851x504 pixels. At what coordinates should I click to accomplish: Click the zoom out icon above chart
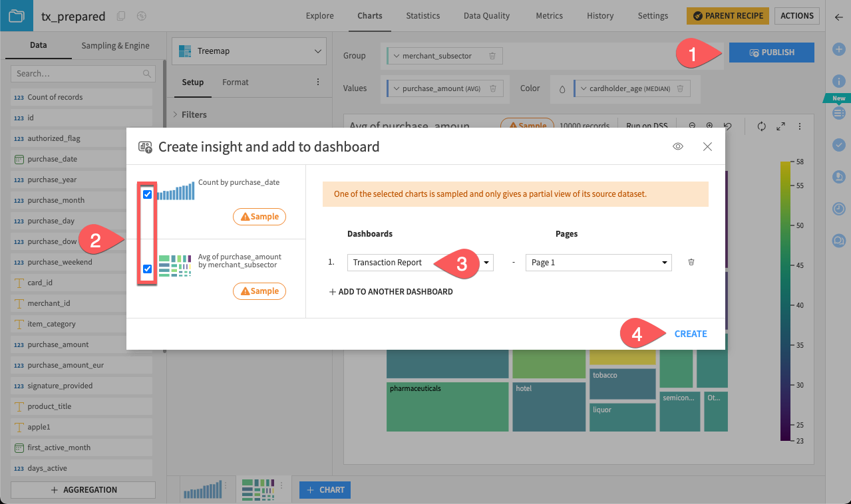coord(693,126)
